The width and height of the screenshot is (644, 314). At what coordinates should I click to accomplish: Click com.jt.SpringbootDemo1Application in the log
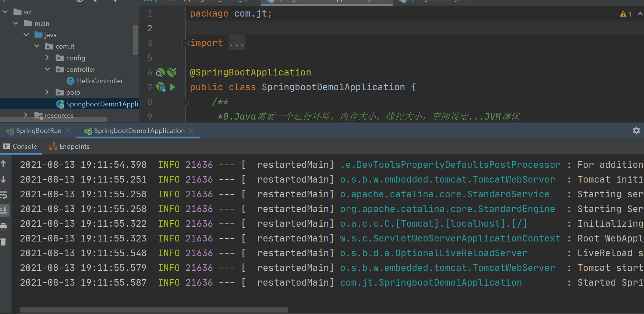point(431,283)
